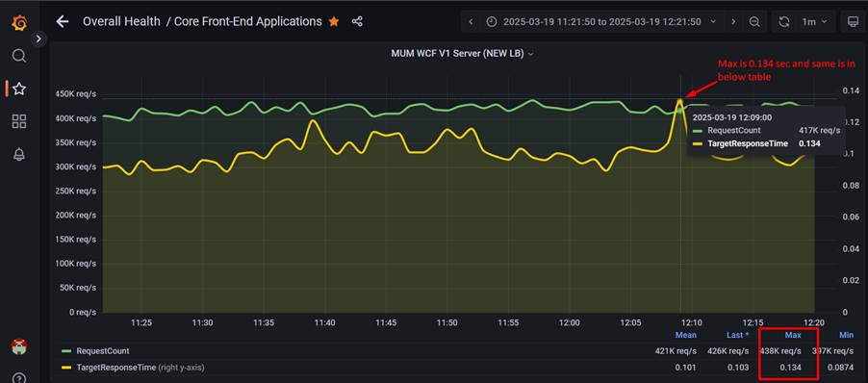Open the help question mark icon
This screenshot has width=868, height=383.
(x=19, y=378)
